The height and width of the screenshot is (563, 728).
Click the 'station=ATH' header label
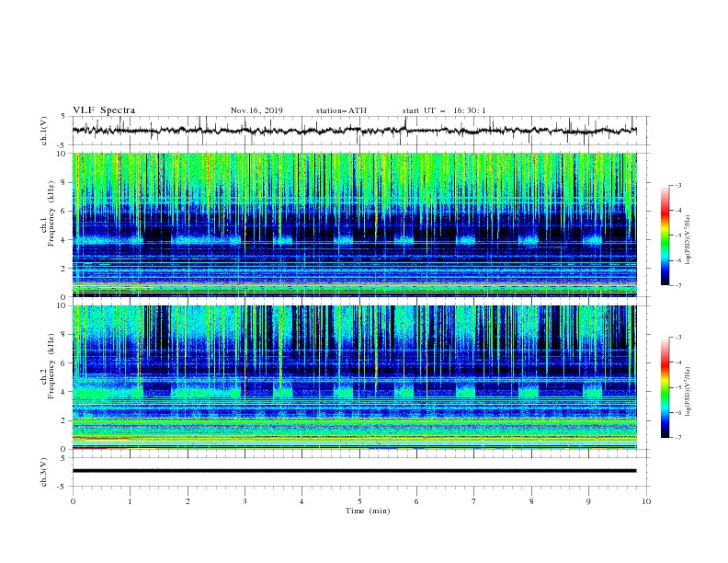(341, 110)
